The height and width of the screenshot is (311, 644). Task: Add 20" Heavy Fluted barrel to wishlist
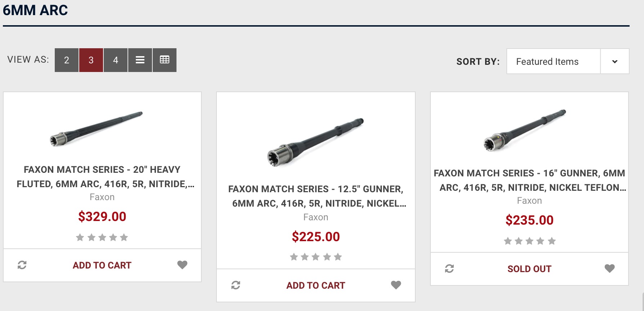pyautogui.click(x=182, y=265)
